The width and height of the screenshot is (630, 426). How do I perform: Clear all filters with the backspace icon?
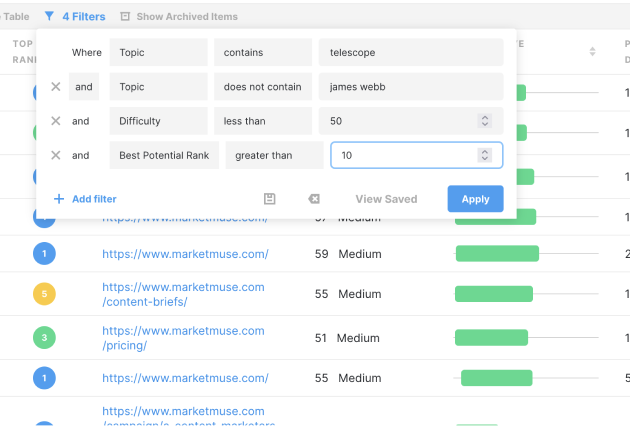pos(314,199)
